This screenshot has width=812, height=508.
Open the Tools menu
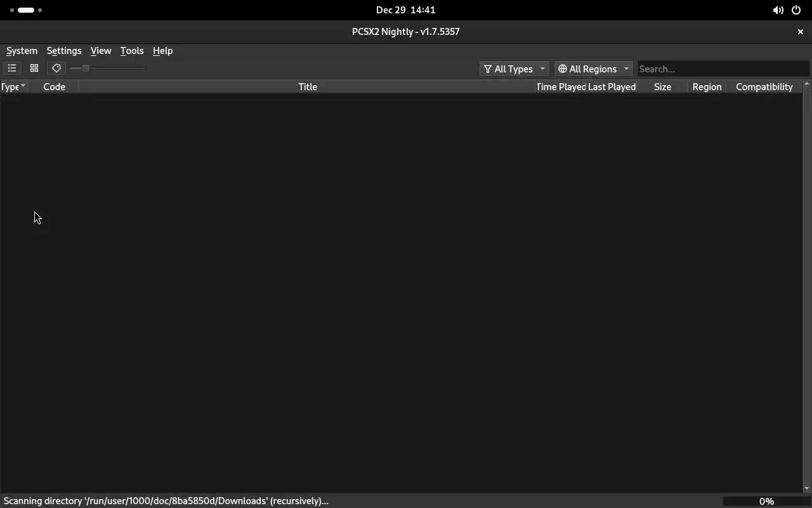(x=132, y=51)
